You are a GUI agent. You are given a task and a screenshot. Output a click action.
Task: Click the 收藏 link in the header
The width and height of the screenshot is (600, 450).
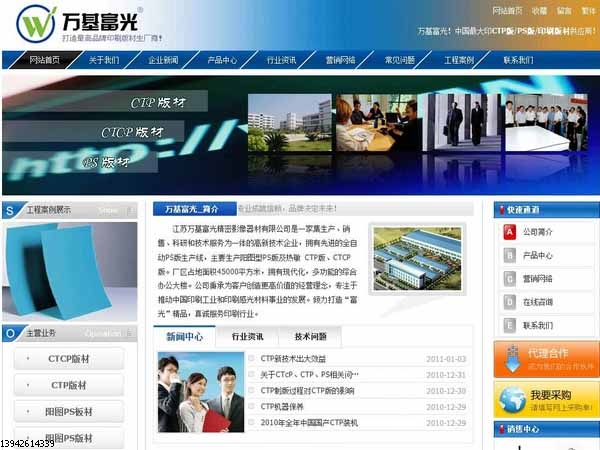coord(539,11)
